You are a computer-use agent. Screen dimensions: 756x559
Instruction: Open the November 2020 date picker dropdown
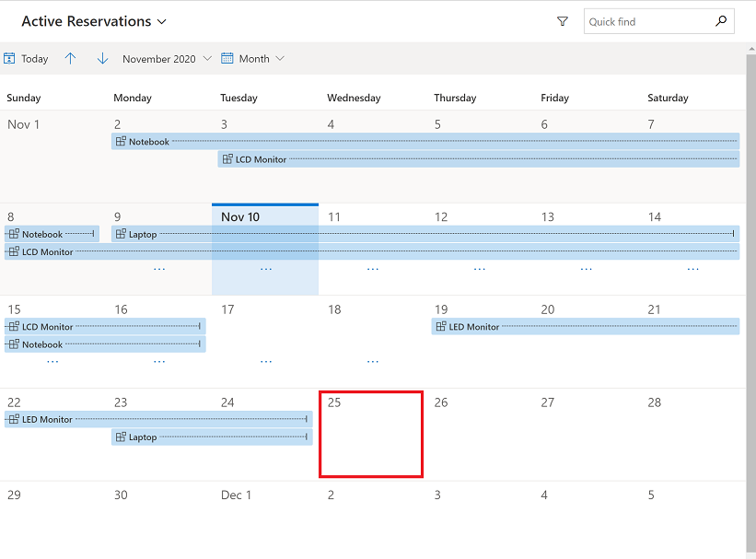coord(206,58)
